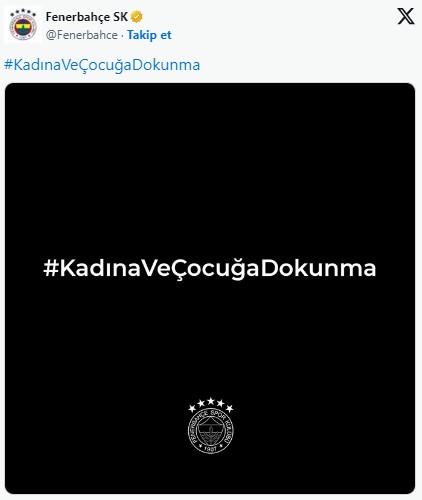
Task: Click the stars atop the profile avatar
Action: [x=23, y=13]
